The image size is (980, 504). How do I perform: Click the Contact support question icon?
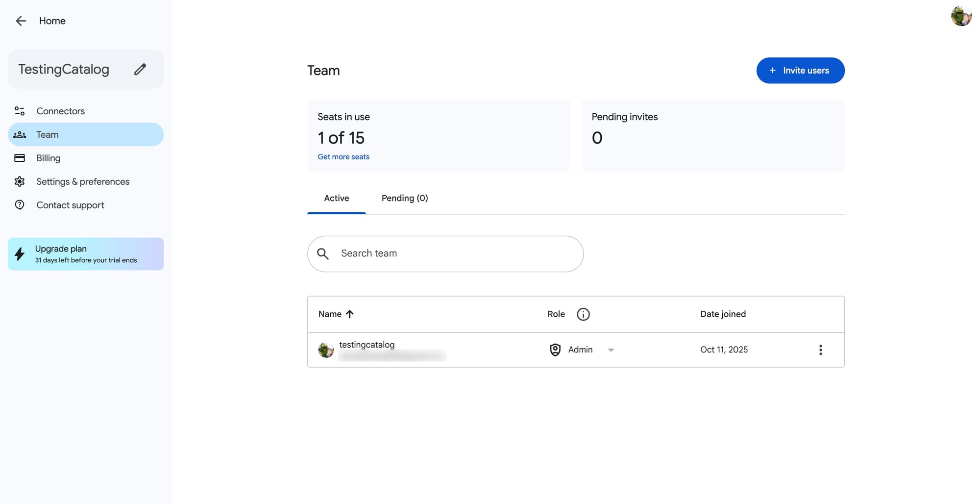coord(20,205)
